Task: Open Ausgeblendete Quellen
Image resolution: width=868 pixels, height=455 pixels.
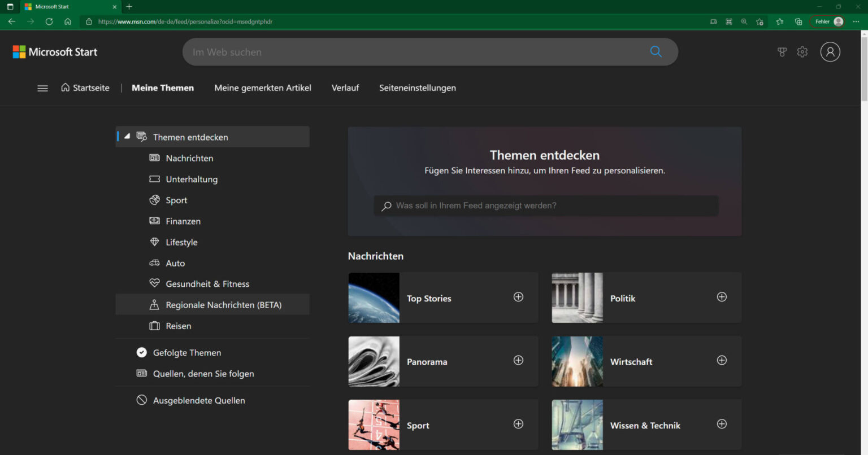Action: click(x=199, y=400)
